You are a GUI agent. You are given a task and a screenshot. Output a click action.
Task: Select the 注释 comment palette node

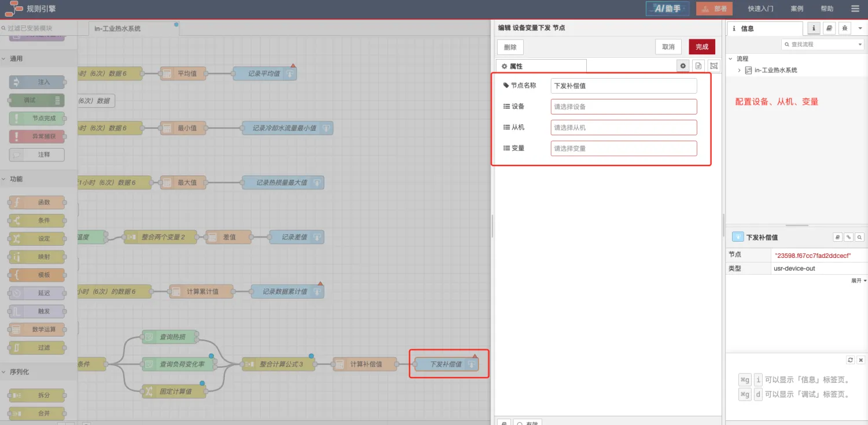click(37, 154)
